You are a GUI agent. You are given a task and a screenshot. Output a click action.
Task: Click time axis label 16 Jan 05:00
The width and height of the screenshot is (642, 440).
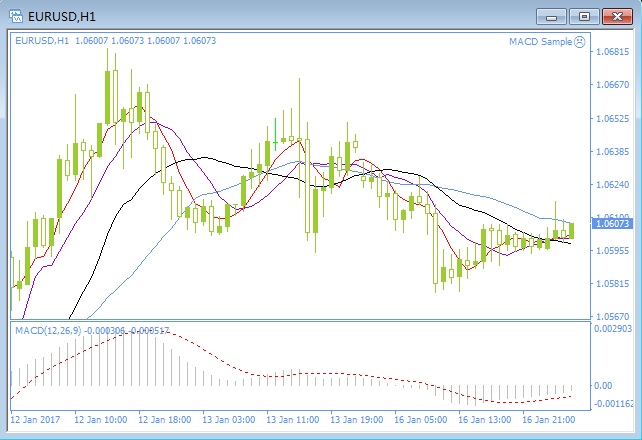click(x=420, y=420)
